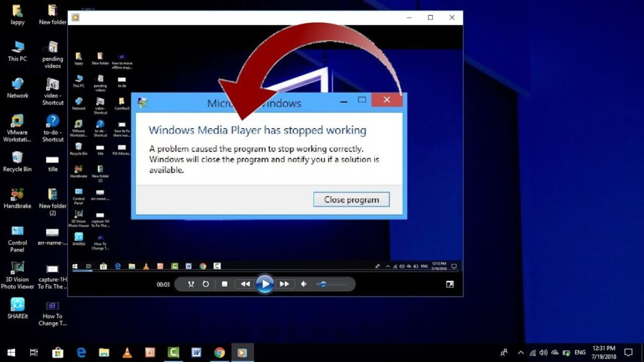The image size is (644, 362).
Task: Click the seek bar above the player controls
Action: pyautogui.click(x=265, y=271)
